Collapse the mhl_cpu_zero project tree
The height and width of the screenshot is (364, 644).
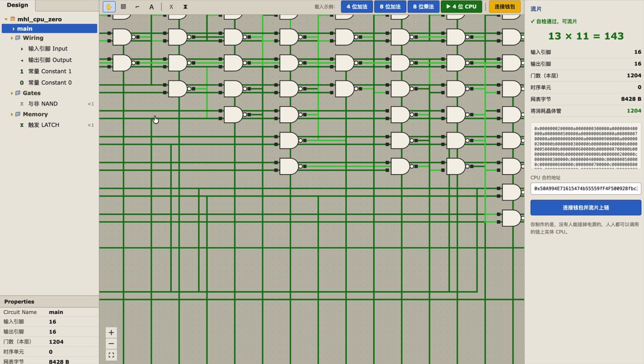tap(6, 19)
